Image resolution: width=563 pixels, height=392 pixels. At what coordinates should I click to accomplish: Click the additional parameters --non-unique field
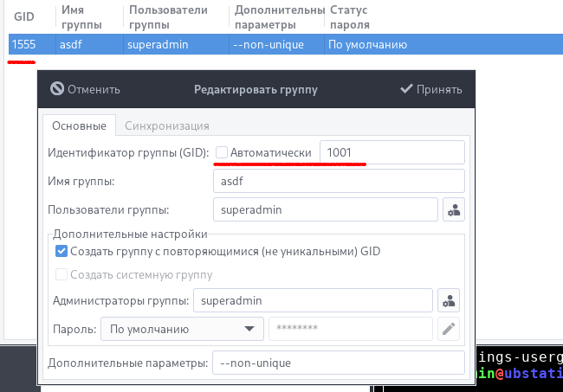(x=338, y=363)
